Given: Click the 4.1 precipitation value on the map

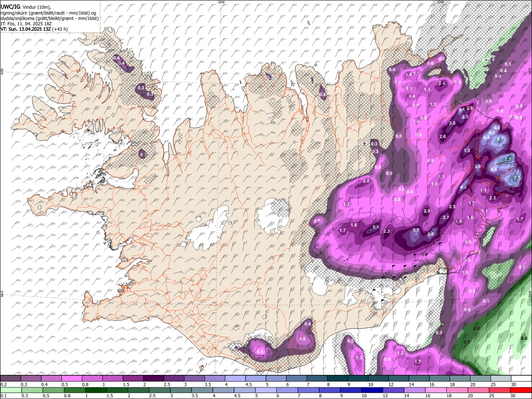Looking at the screenshot, I should pyautogui.click(x=462, y=110).
